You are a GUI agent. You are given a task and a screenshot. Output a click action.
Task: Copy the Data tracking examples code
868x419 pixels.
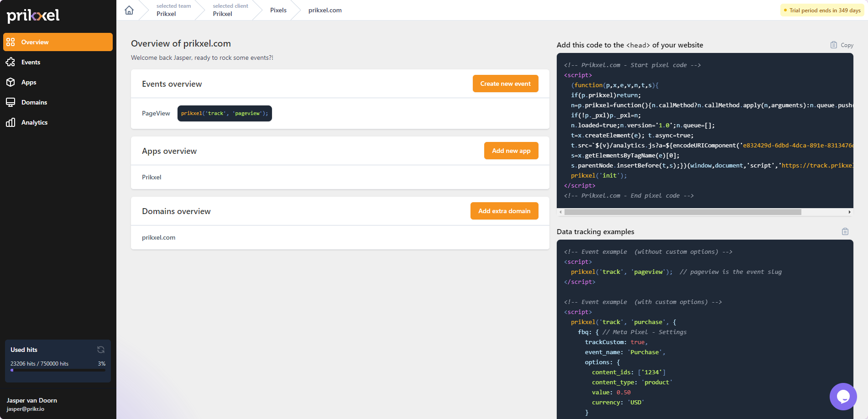coord(845,231)
